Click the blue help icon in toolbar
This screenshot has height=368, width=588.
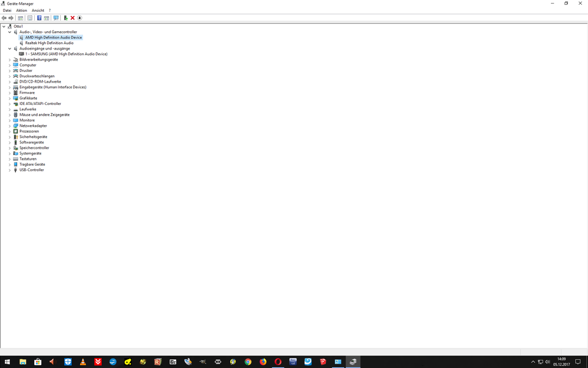coord(39,18)
